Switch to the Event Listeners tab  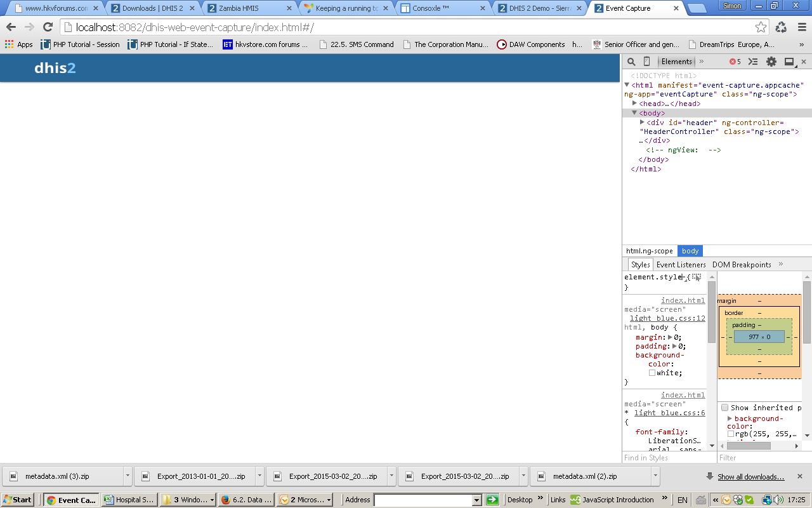tap(681, 265)
